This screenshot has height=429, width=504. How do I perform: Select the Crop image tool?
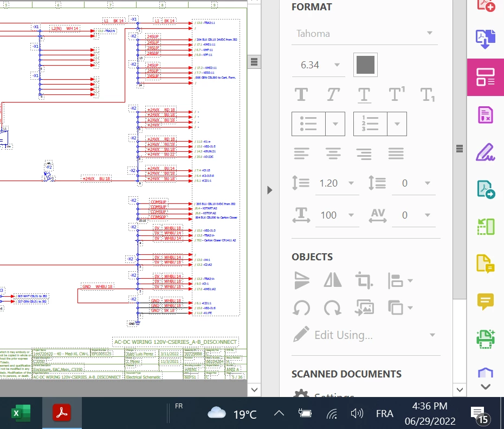(364, 280)
